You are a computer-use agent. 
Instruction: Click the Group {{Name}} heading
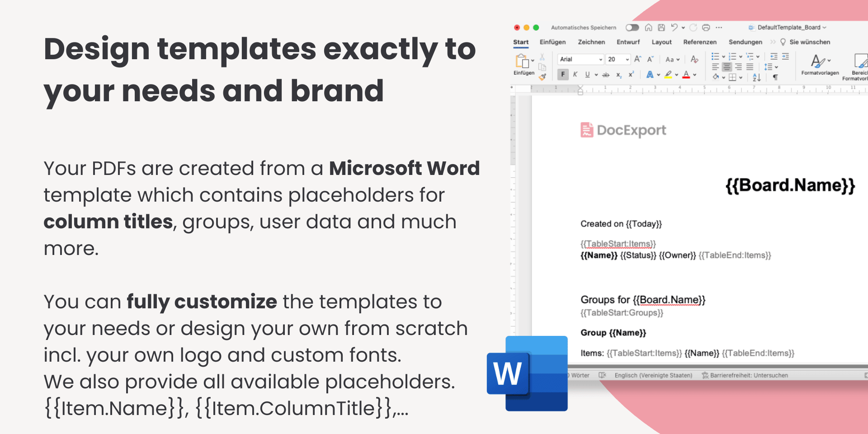coord(613,333)
